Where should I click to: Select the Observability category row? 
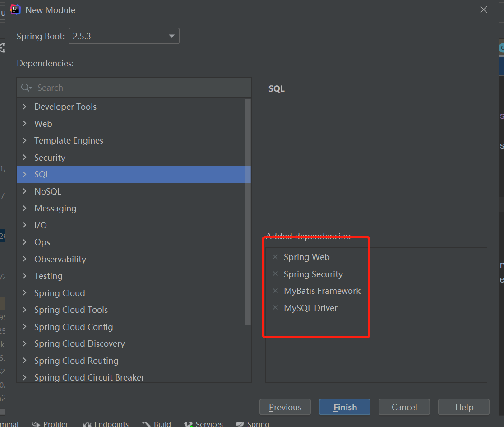click(x=131, y=259)
